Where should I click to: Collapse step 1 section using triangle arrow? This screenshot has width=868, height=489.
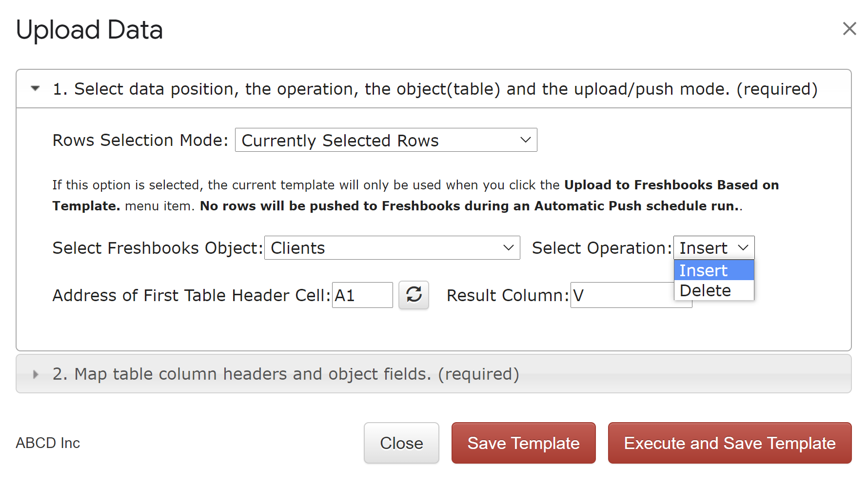pyautogui.click(x=35, y=88)
